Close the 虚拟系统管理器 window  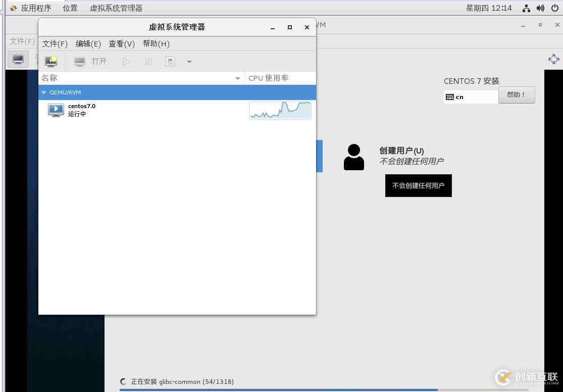(307, 27)
